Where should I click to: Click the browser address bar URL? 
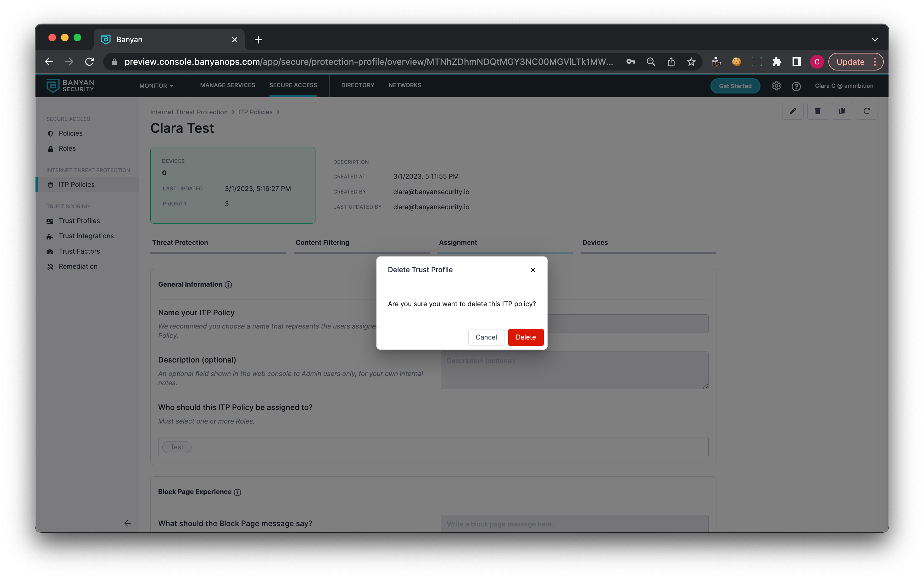[x=369, y=62]
